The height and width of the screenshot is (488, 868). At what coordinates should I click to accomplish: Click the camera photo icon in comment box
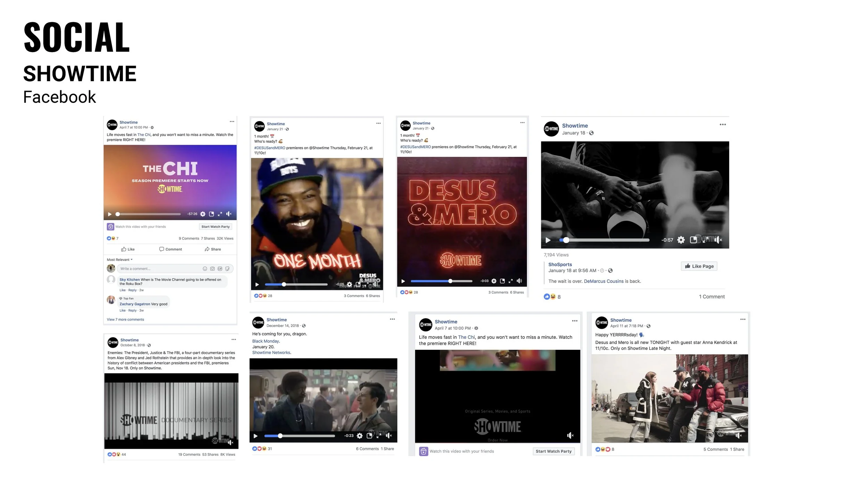212,269
